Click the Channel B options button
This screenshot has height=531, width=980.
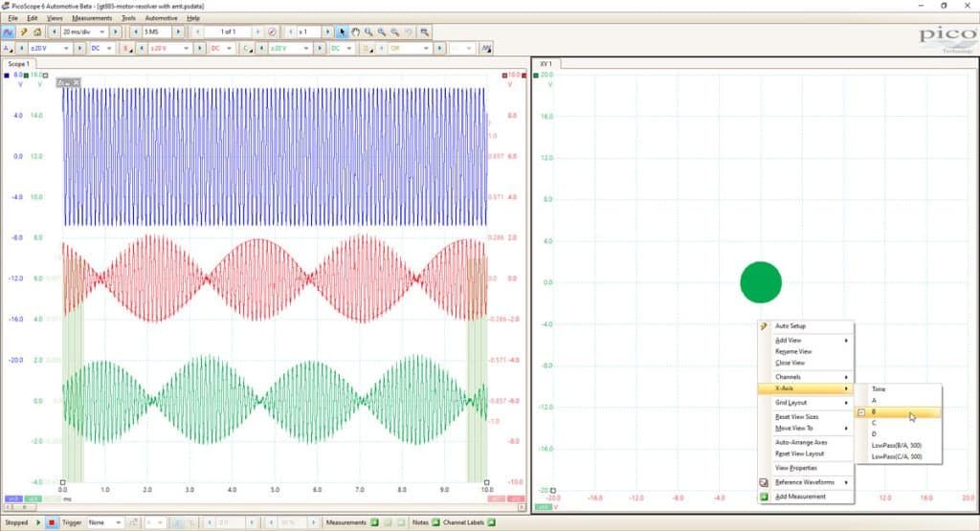127,48
